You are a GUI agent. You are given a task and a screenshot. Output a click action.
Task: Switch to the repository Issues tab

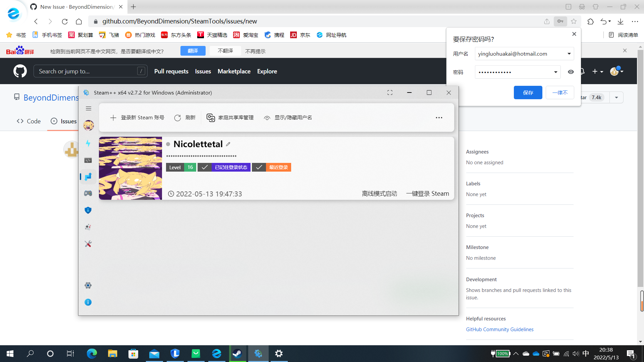[x=64, y=121]
